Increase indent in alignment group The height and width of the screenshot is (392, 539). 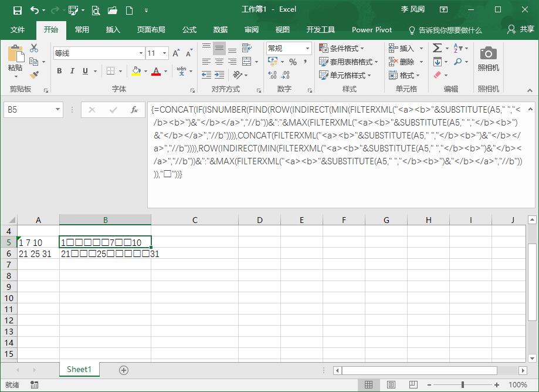219,75
